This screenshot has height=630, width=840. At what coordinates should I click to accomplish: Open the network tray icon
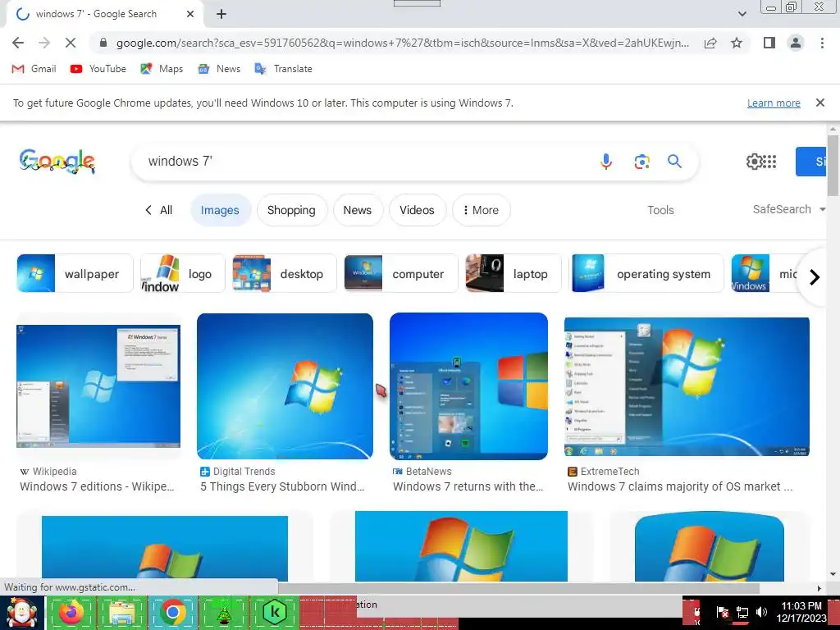click(742, 612)
